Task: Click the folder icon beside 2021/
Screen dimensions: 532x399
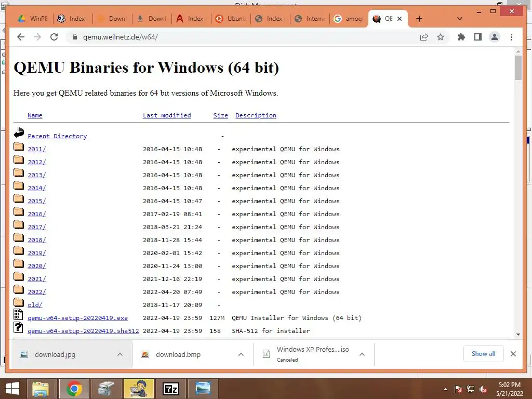Action: (x=19, y=276)
